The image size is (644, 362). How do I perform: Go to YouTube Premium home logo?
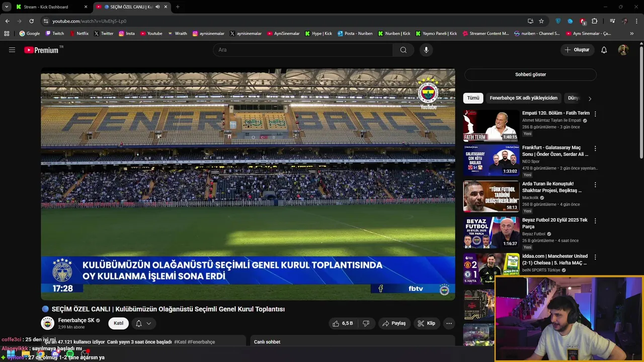click(41, 50)
